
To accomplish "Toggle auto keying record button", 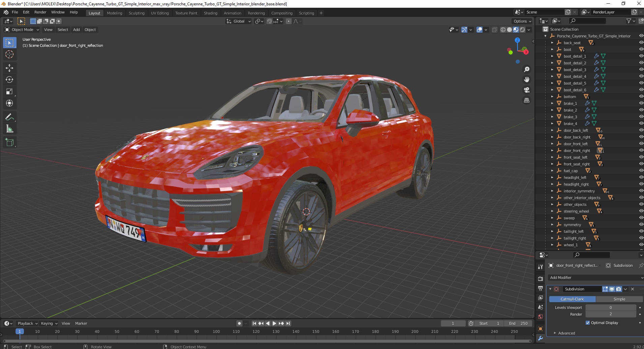I will click(x=239, y=323).
